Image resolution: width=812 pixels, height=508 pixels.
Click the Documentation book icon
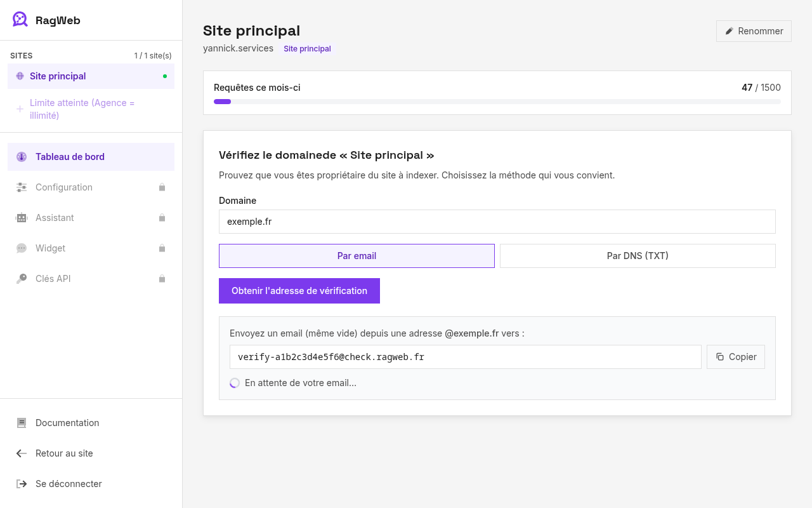[x=22, y=423]
